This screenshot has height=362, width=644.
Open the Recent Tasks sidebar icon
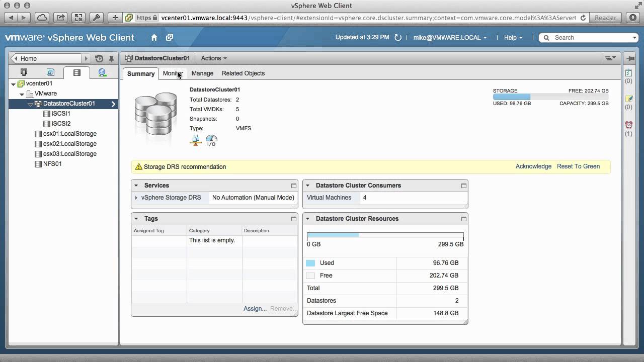[628, 73]
